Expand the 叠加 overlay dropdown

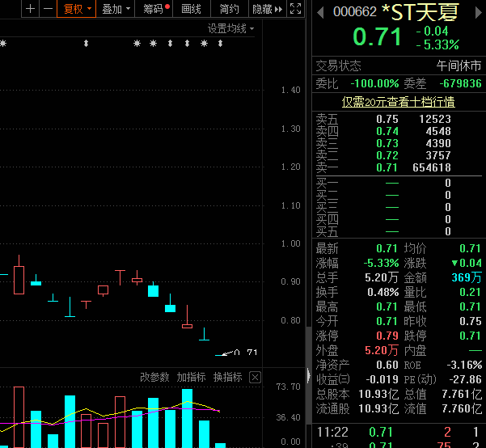tap(116, 9)
